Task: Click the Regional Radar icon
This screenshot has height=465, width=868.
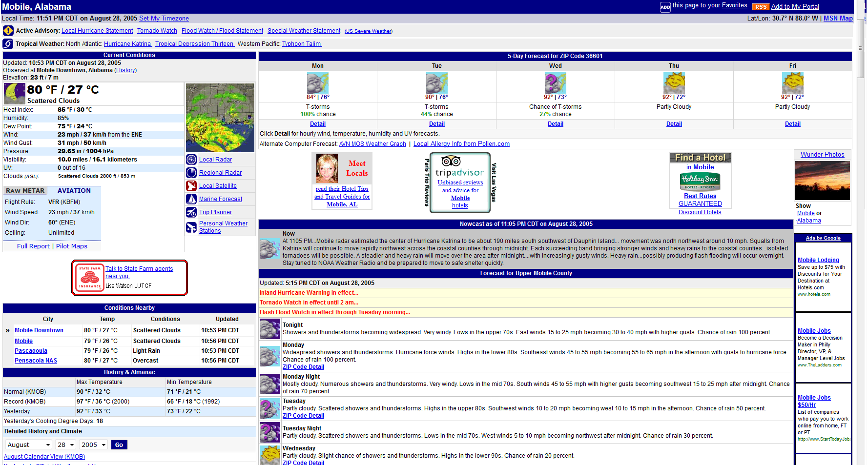Action: click(x=191, y=173)
